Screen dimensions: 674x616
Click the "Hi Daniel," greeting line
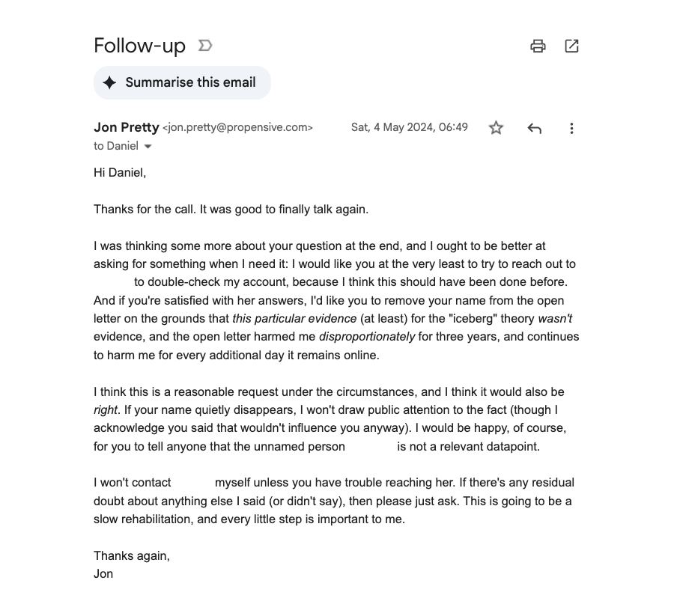[120, 173]
